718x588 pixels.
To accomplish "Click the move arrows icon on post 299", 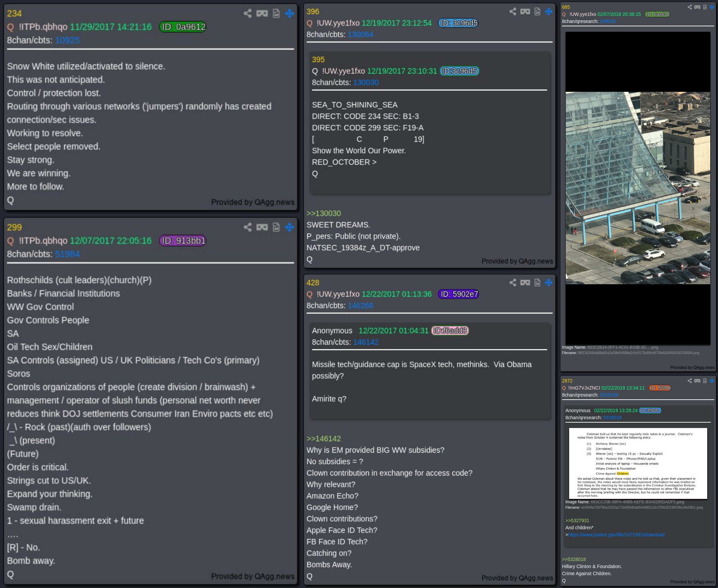I will coord(290,227).
